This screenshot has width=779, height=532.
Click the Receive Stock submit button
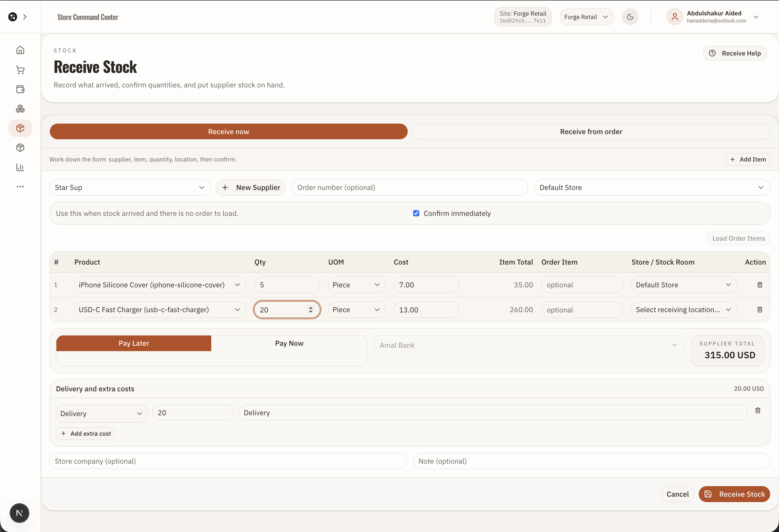pos(734,494)
